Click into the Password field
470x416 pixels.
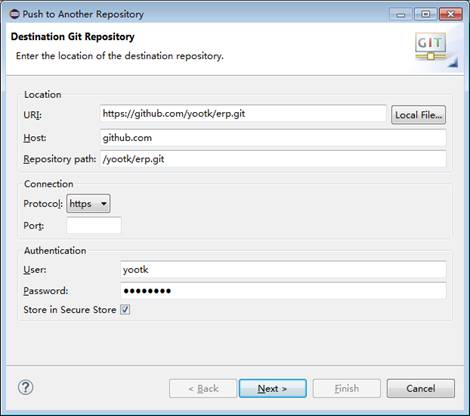point(283,291)
